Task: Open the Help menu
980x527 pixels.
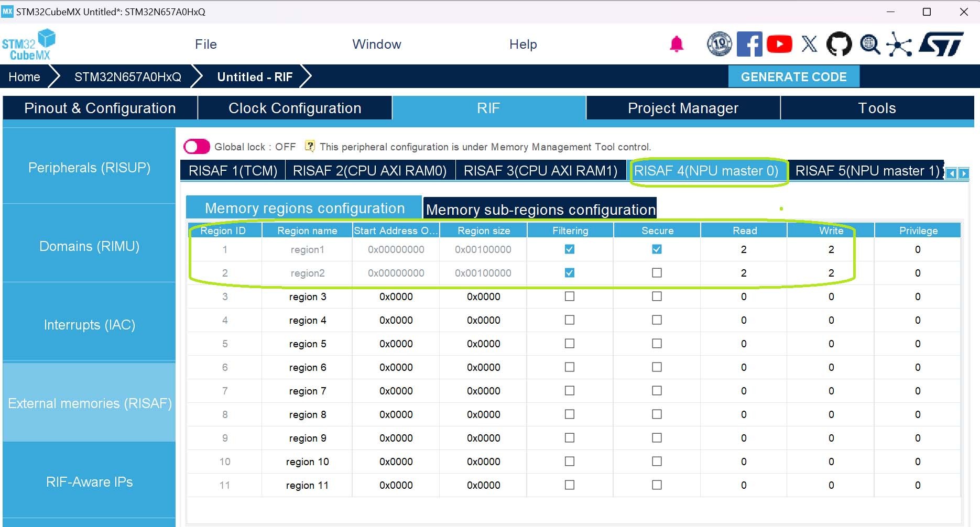Action: tap(523, 45)
